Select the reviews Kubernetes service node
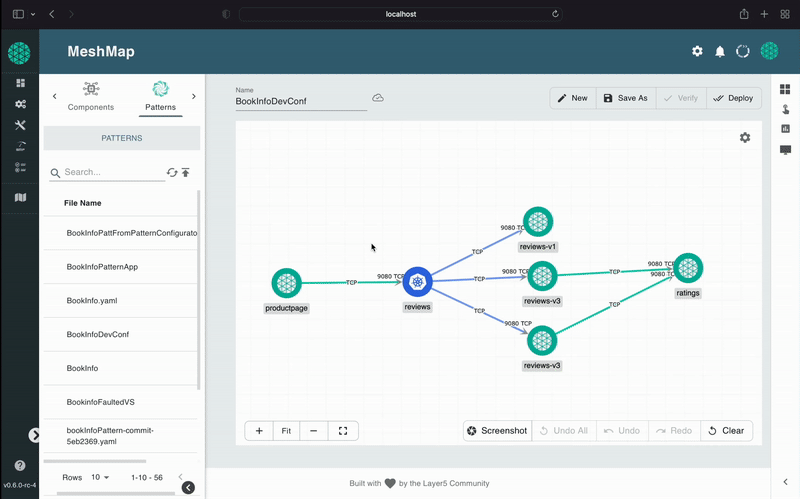Image resolution: width=800 pixels, height=499 pixels. (417, 282)
